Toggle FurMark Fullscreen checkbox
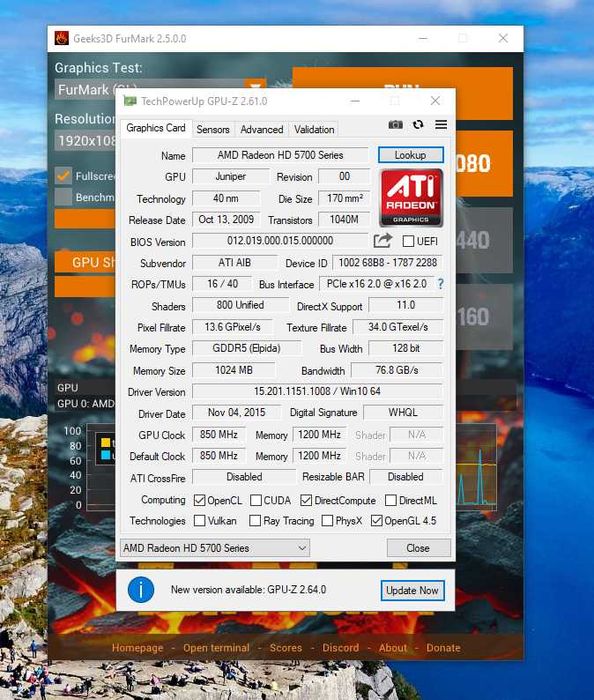The width and height of the screenshot is (594, 700). (63, 176)
